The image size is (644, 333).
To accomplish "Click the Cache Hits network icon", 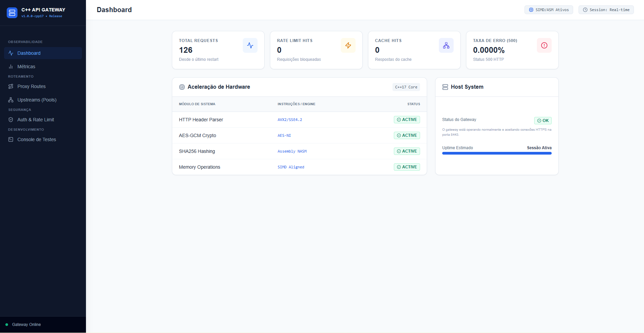I will pos(446,45).
